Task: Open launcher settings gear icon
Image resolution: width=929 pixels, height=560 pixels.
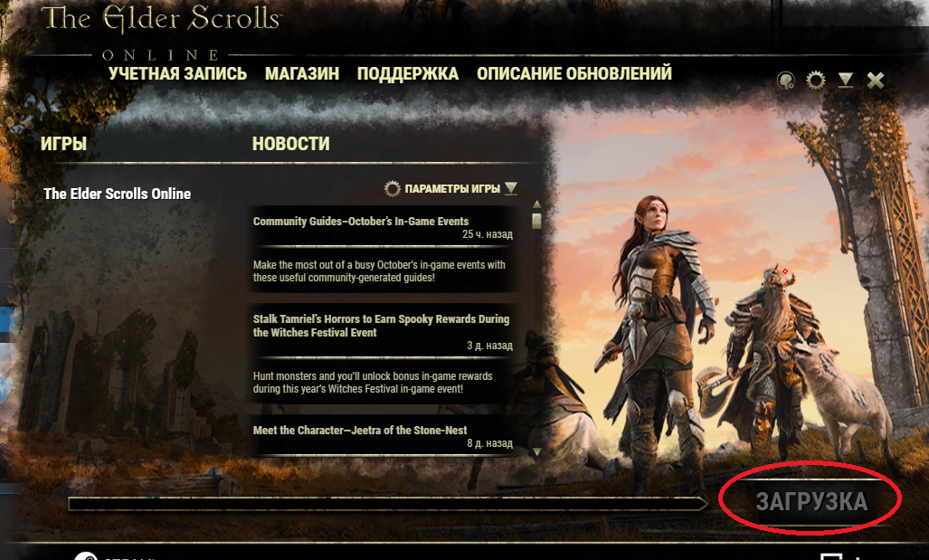Action: point(816,80)
